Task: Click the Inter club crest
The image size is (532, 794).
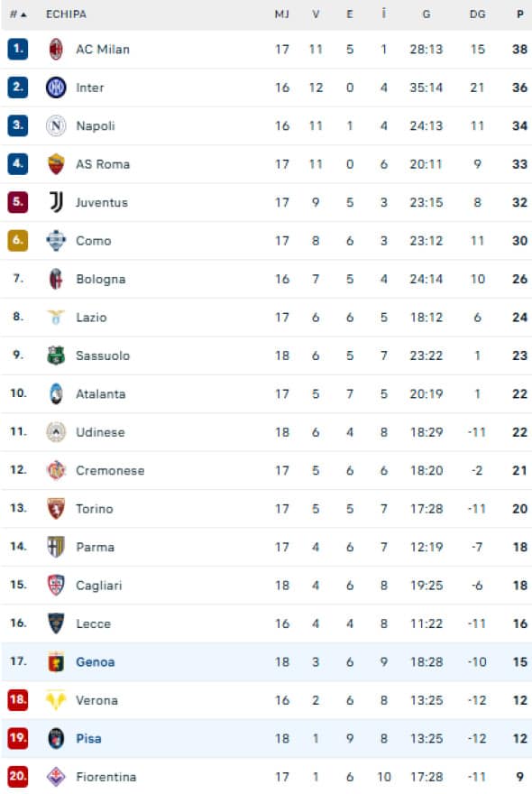Action: 58,88
